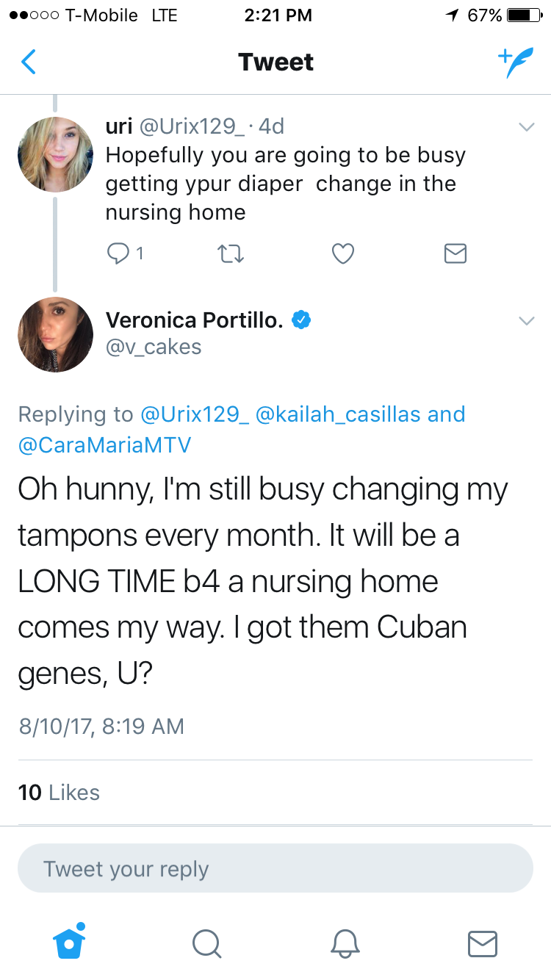The height and width of the screenshot is (980, 551).
Task: View the 10 Likes list
Action: point(59,793)
